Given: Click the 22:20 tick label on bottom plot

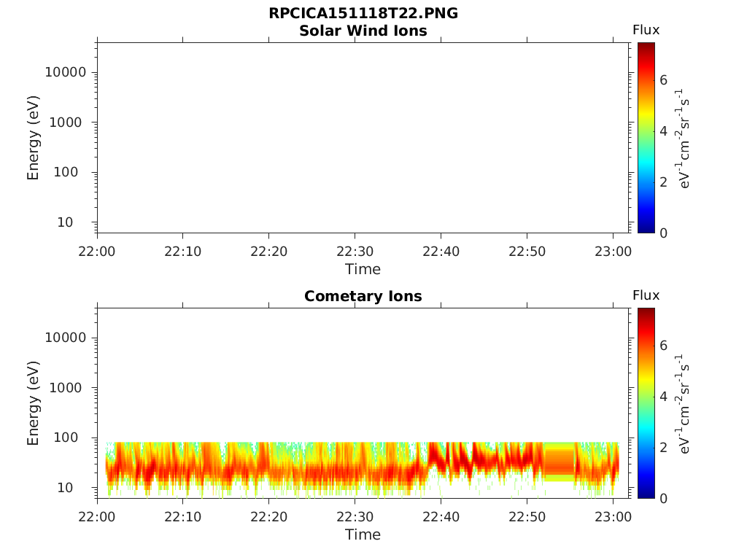Looking at the screenshot, I should (268, 517).
